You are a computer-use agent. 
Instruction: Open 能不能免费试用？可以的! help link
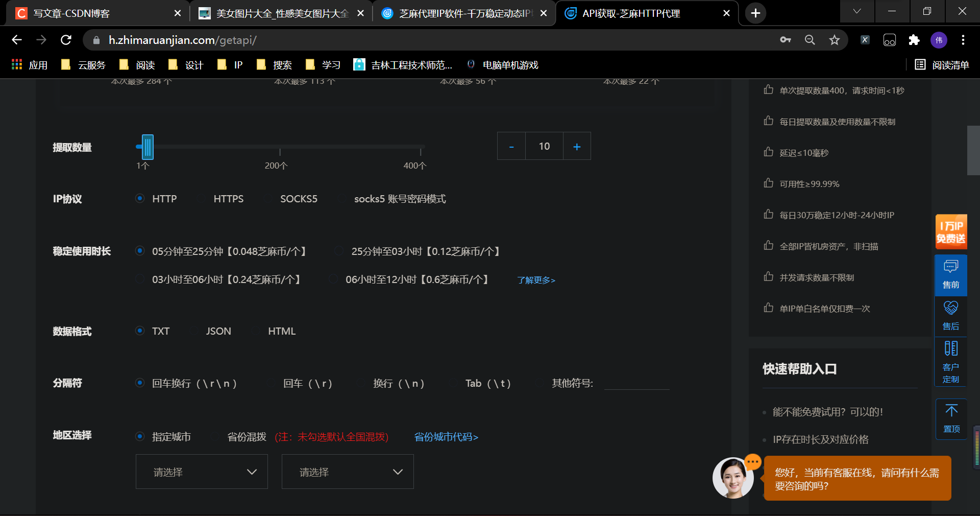click(x=828, y=412)
